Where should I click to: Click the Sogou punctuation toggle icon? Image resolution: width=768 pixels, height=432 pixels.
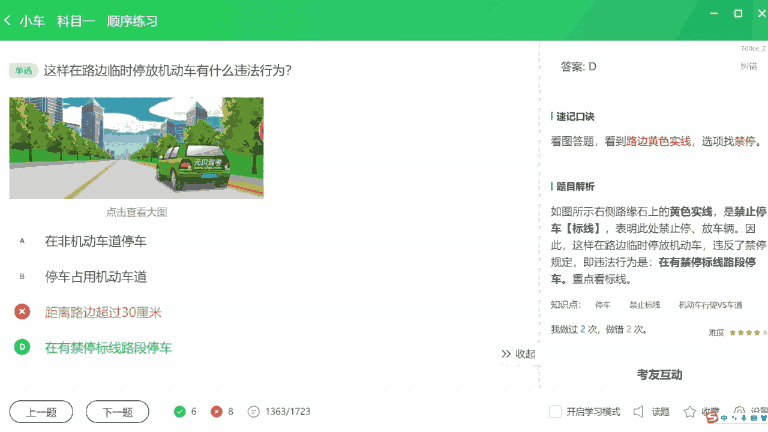[x=734, y=418]
